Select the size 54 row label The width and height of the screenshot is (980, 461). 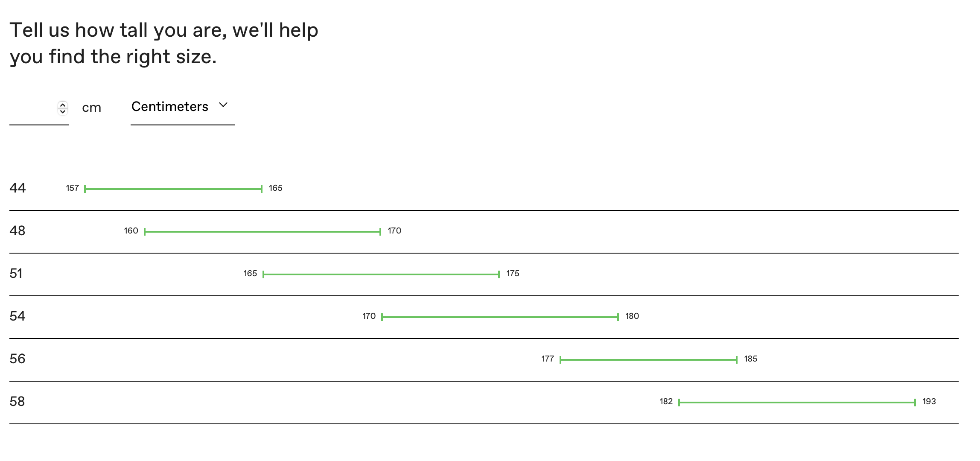point(17,316)
